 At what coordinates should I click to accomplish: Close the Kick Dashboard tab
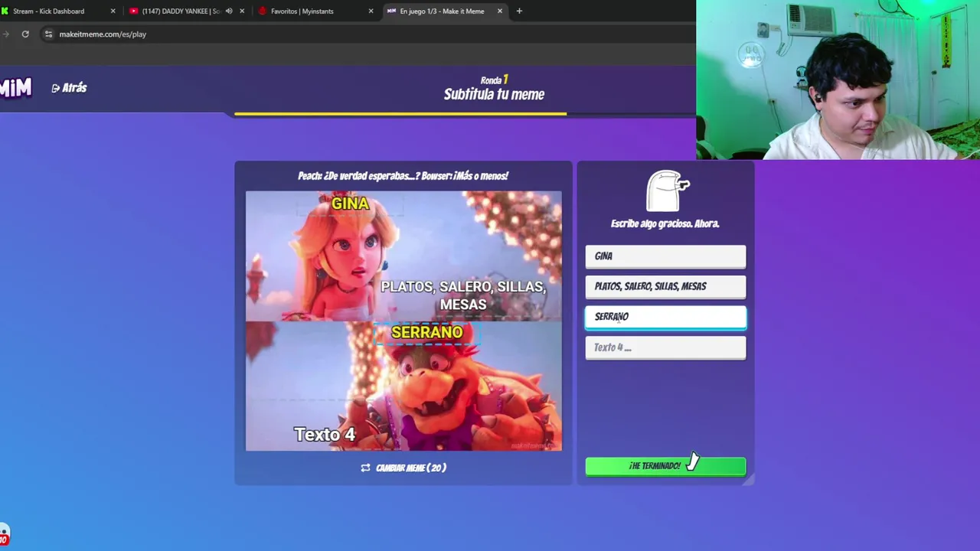click(x=113, y=11)
